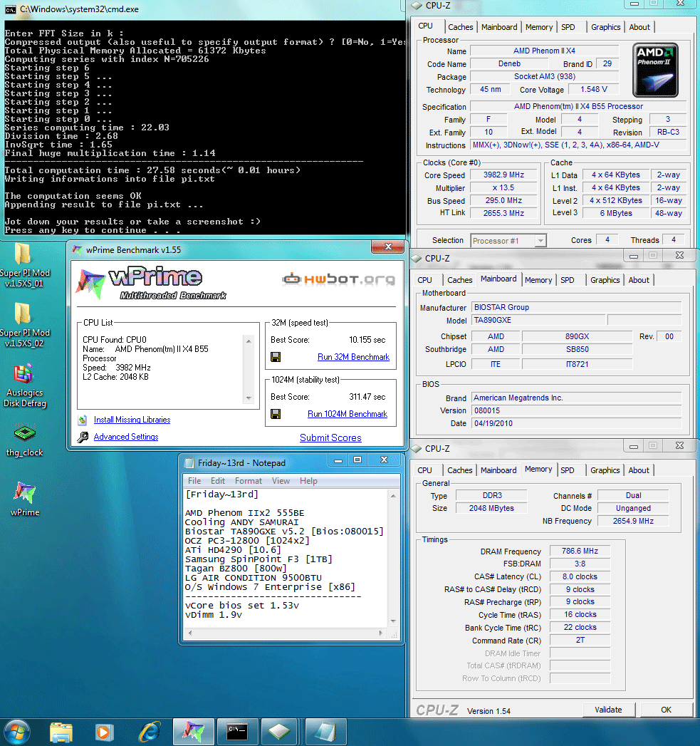The height and width of the screenshot is (746, 700).
Task: Click the Core Speed value 3982.9 MHz
Action: point(503,175)
